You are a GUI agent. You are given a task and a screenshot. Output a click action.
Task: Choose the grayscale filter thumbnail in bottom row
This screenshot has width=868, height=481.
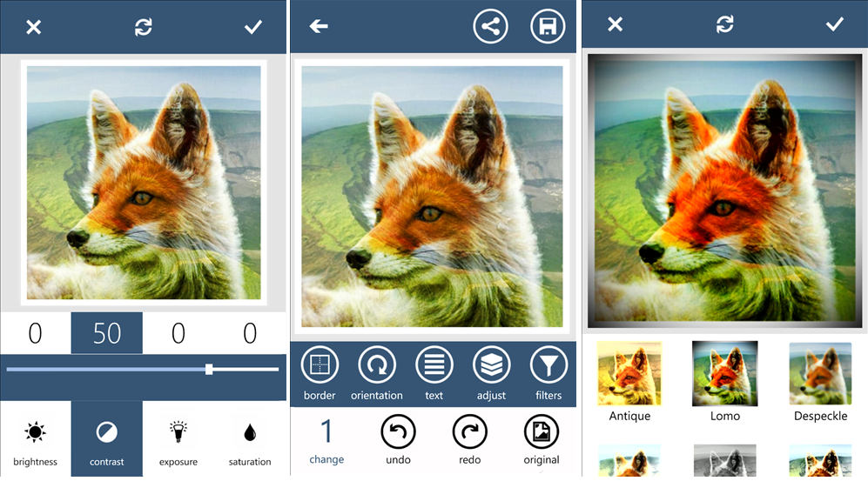[x=724, y=460]
